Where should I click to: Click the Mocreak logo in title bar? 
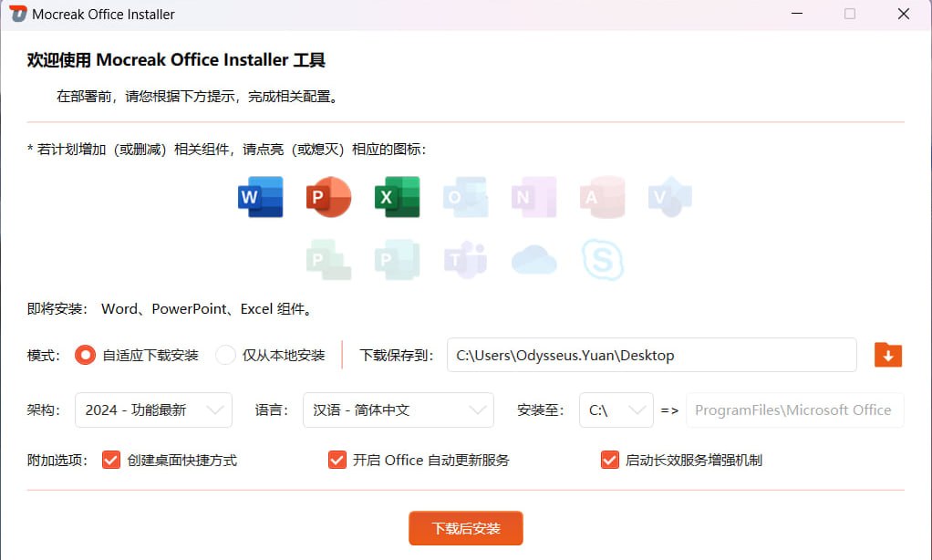point(18,14)
